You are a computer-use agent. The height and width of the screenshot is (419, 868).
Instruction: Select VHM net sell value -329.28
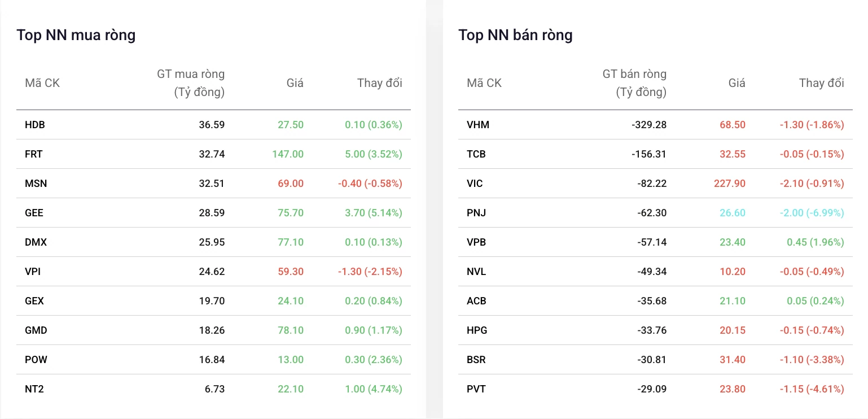(649, 125)
